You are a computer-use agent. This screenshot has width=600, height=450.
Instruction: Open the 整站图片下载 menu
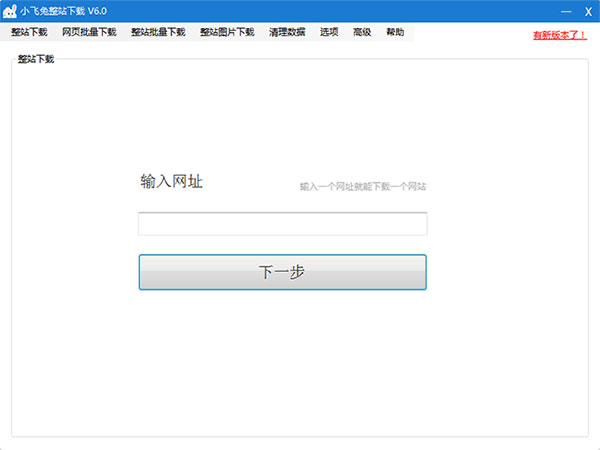coord(227,32)
